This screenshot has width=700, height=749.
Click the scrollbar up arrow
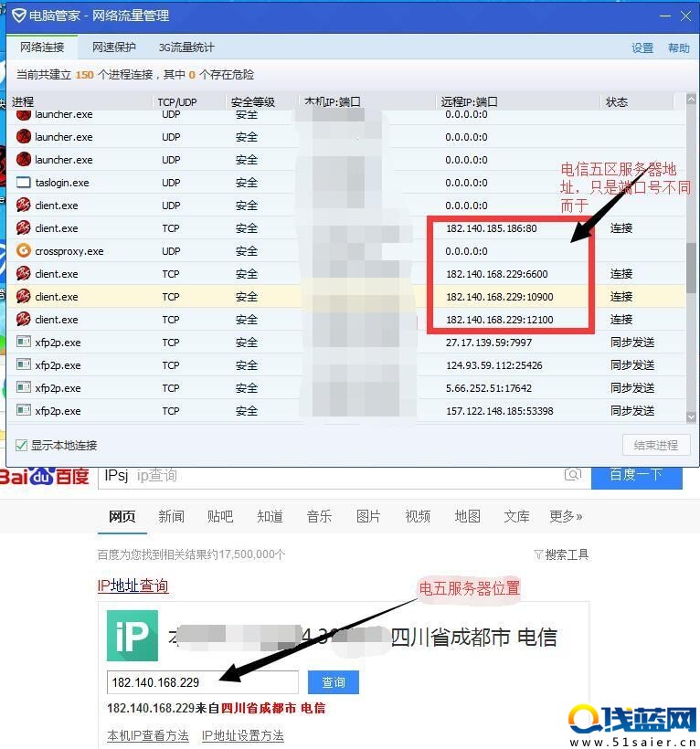pyautogui.click(x=691, y=100)
